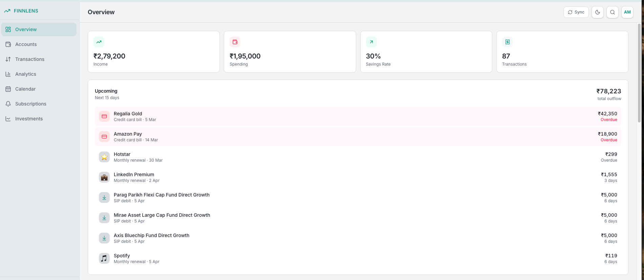Click the Transactions receipt icon
Screen dimensions: 644x280
508,42
